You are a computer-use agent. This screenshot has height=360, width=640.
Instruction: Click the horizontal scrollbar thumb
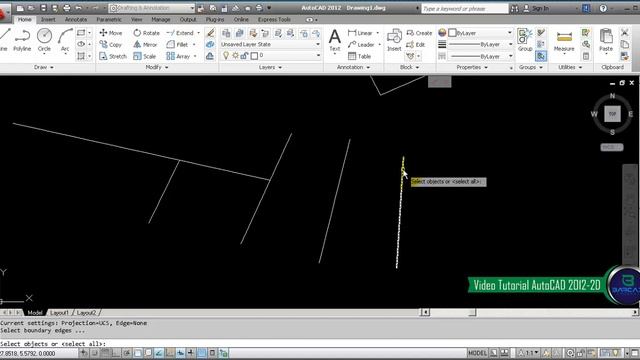[x=472, y=312]
